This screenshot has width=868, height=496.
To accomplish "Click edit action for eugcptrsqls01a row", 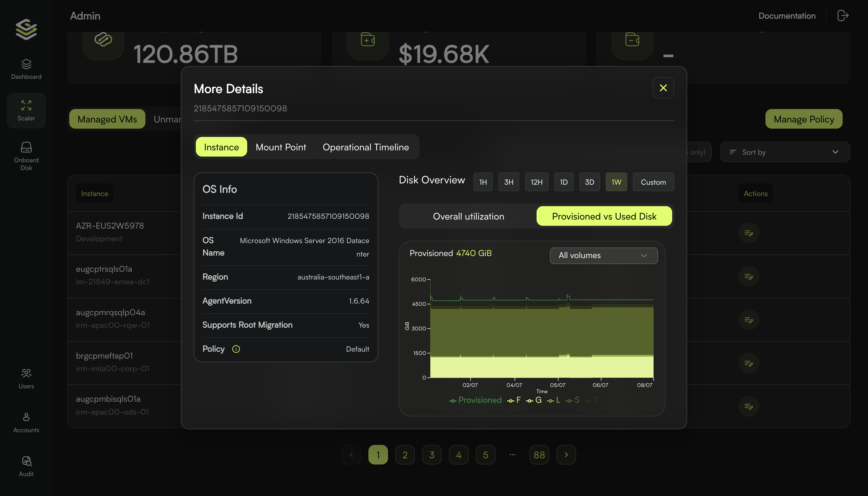I will [748, 277].
